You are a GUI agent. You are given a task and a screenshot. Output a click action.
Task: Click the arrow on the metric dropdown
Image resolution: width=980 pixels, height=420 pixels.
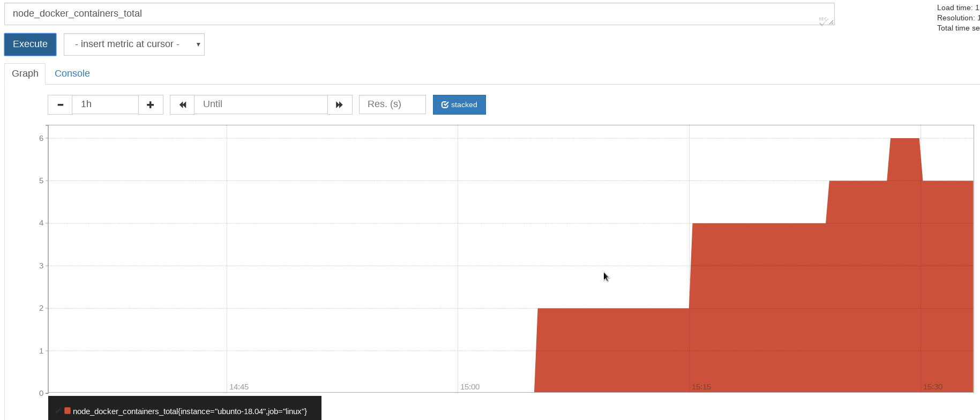click(198, 44)
